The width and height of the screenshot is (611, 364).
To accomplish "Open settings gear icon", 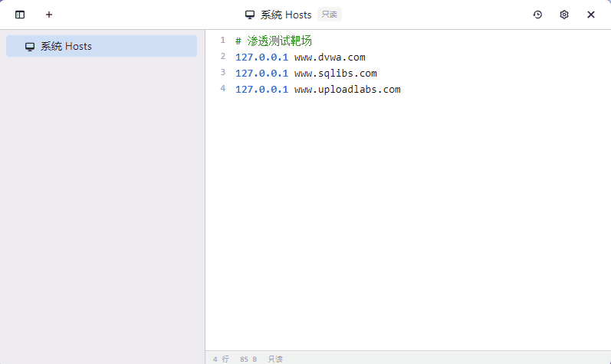I will (x=563, y=15).
